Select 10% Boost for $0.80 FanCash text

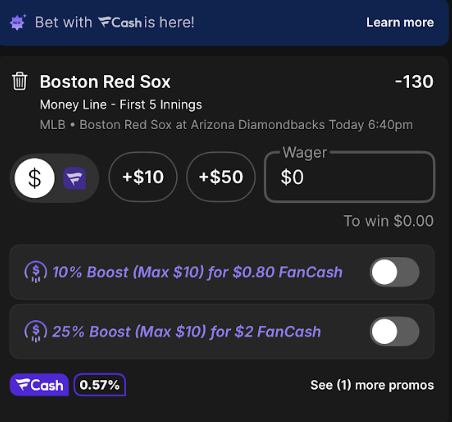click(197, 272)
